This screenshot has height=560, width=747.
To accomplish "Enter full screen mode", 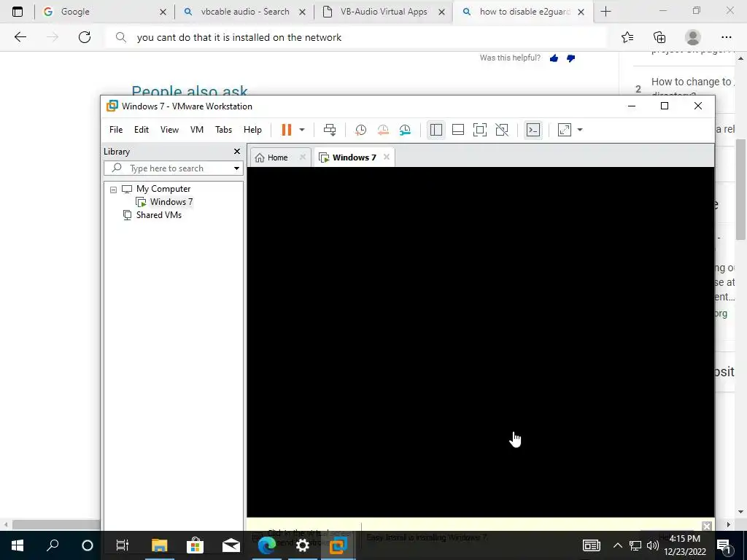I will [x=480, y=130].
